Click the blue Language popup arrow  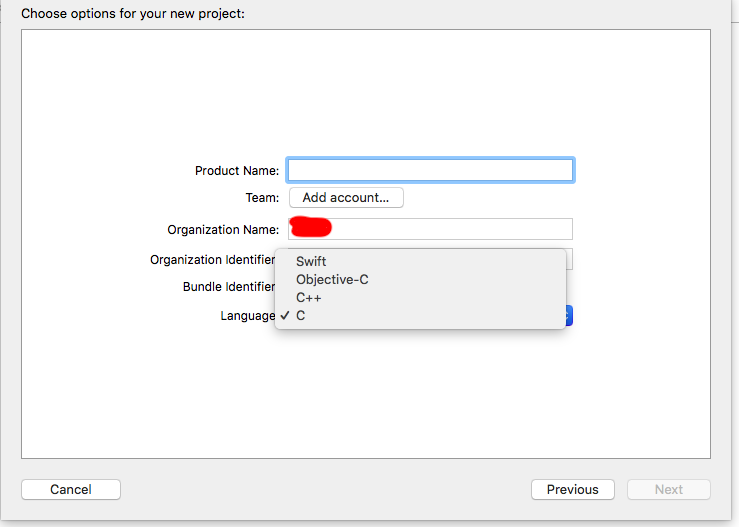569,315
